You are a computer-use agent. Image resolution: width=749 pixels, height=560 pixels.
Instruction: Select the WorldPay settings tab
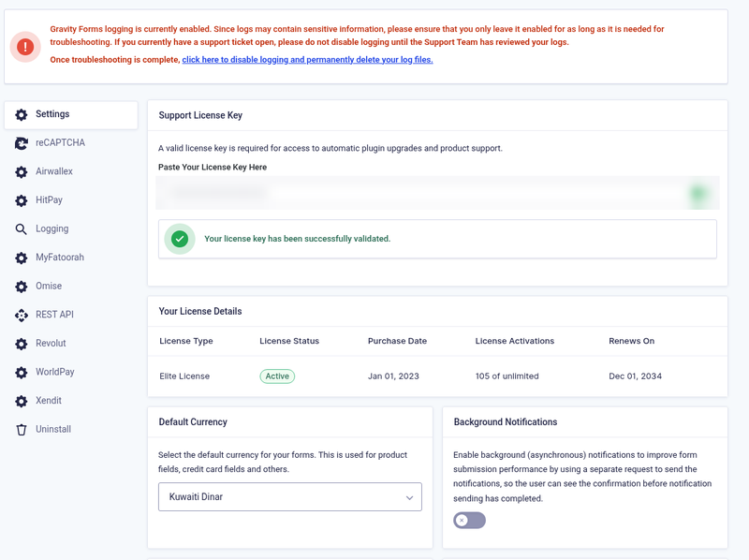[55, 372]
